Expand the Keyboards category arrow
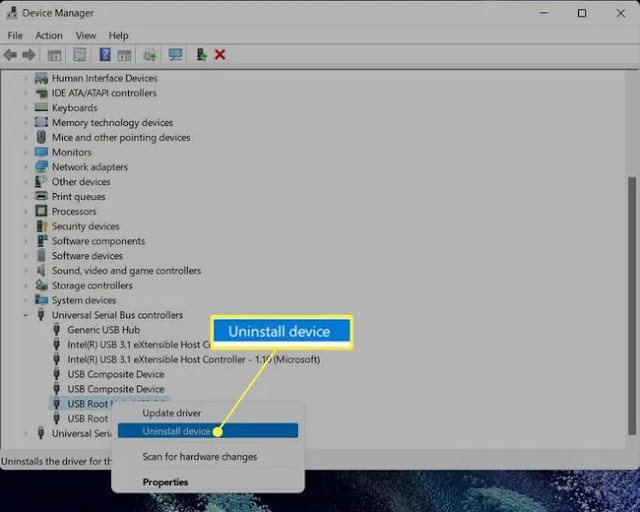Viewport: 640px width, 512px height. click(x=26, y=108)
